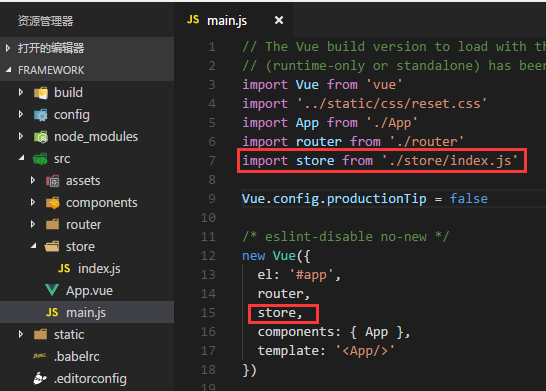Click the router folder icon
This screenshot has width=546, height=391.
pyautogui.click(x=53, y=225)
